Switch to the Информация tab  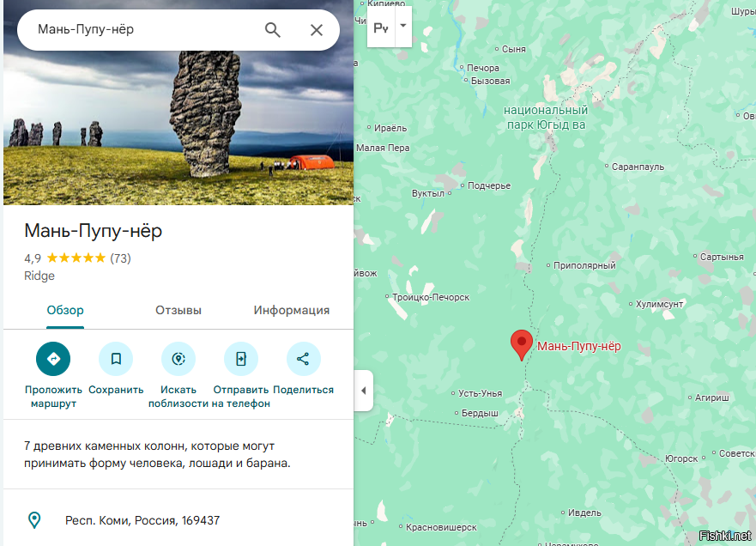[292, 310]
